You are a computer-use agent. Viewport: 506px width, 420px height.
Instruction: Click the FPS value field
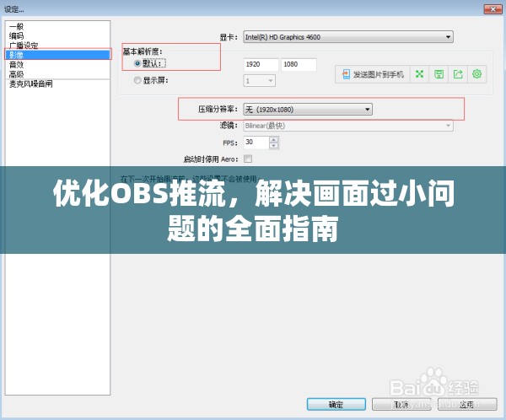click(x=256, y=142)
